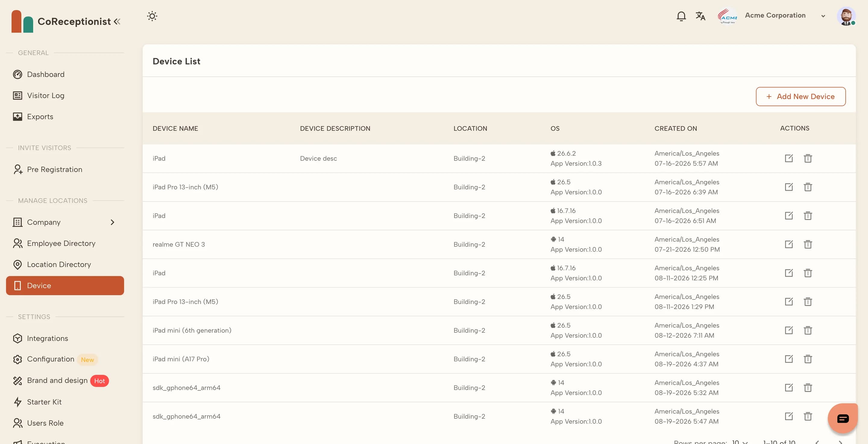Expand Company submenu chevron
868x444 pixels.
[112, 222]
